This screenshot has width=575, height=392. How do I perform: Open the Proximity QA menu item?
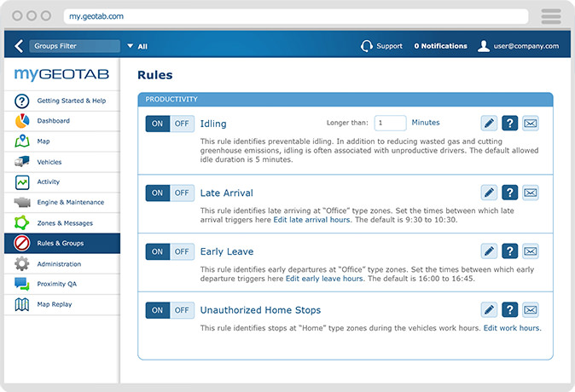pyautogui.click(x=62, y=284)
